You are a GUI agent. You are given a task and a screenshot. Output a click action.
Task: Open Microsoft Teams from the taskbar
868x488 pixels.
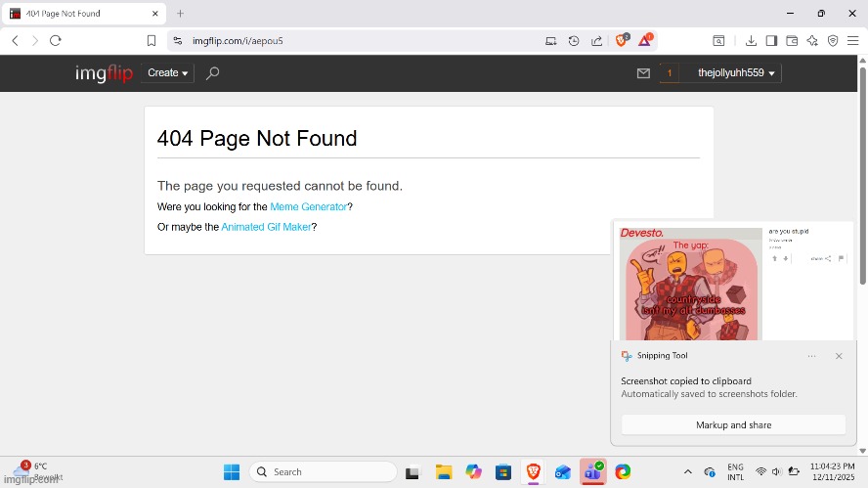pyautogui.click(x=592, y=472)
